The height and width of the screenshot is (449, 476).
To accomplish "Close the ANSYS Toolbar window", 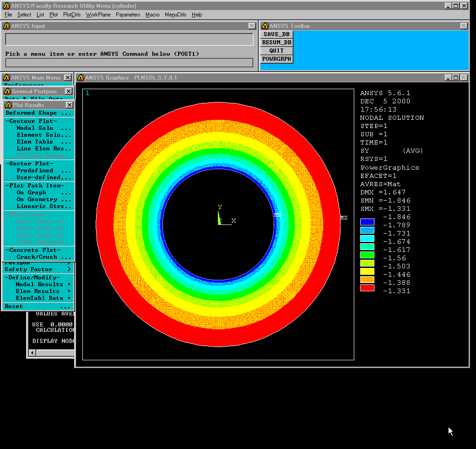I will pyautogui.click(x=464, y=26).
